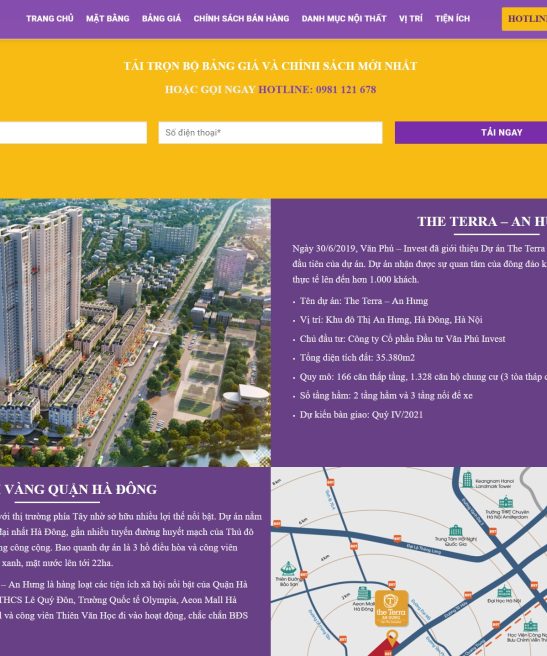547x656 pixels.
Task: Open DANH MỤC NỘI THẤT menu
Action: (x=344, y=18)
